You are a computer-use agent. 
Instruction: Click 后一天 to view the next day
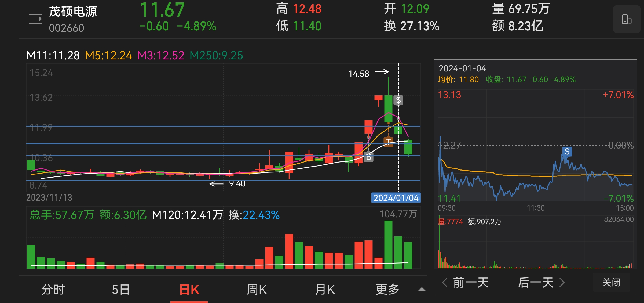537,282
